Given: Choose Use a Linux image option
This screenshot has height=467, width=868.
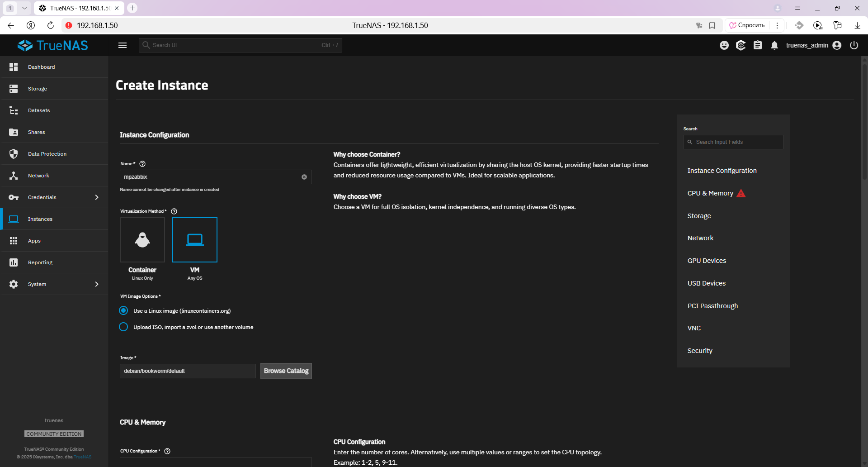Looking at the screenshot, I should click(123, 310).
